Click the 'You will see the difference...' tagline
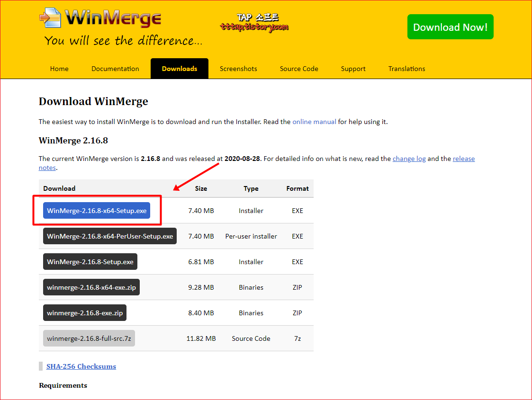The width and height of the screenshot is (532, 400). coord(123,41)
